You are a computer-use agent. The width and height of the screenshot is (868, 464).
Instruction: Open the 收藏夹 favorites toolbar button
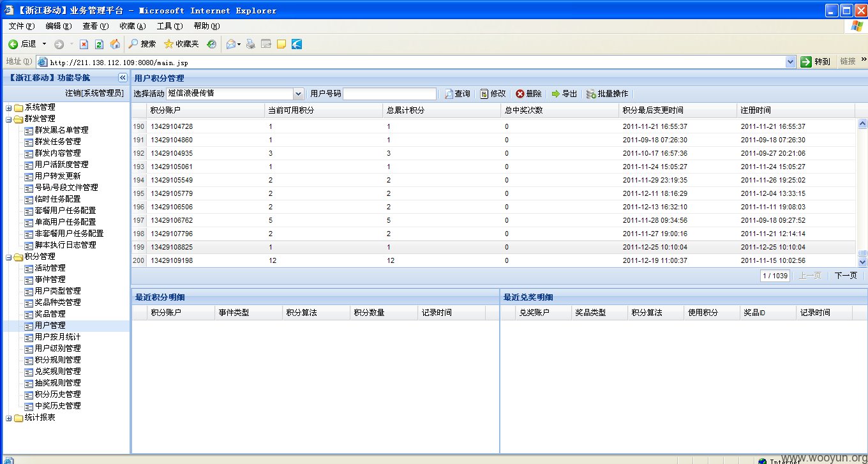(x=181, y=44)
